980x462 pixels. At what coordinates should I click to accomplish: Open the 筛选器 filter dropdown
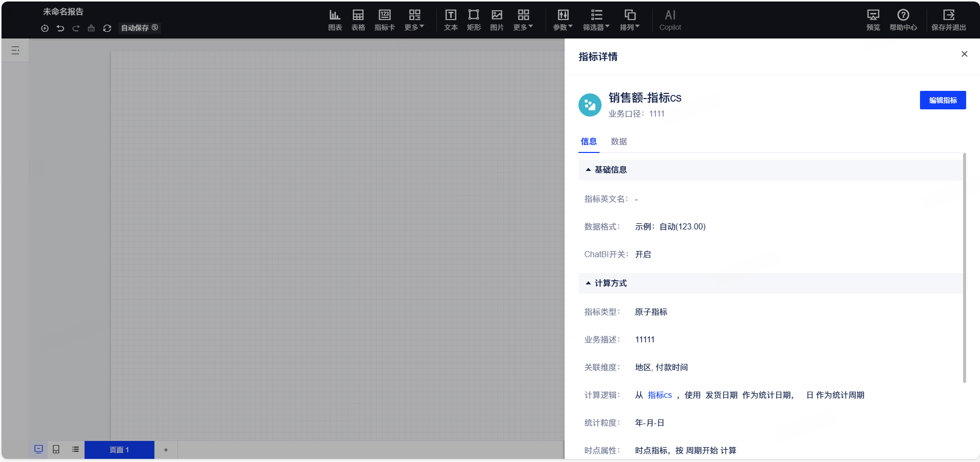(x=596, y=20)
